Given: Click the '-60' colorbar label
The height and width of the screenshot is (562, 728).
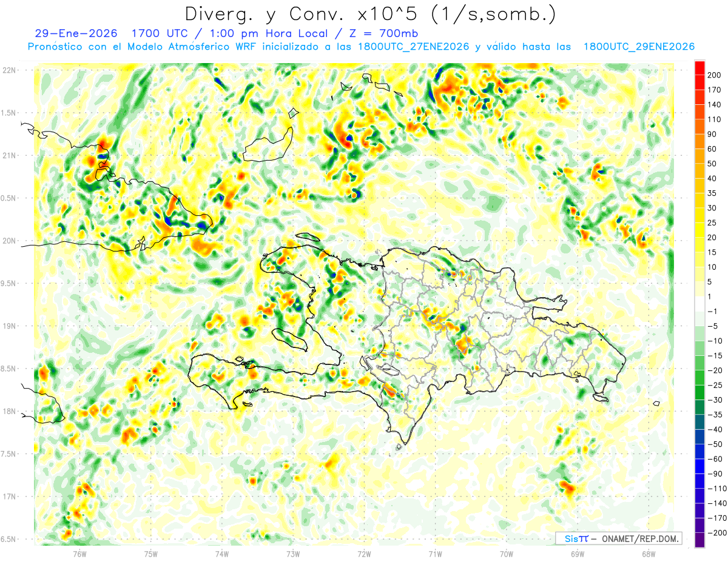Looking at the screenshot, I should [x=714, y=459].
